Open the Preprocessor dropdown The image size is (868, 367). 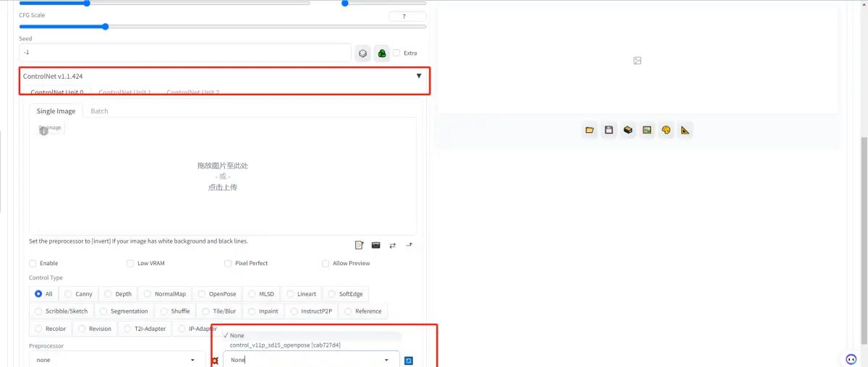point(116,360)
